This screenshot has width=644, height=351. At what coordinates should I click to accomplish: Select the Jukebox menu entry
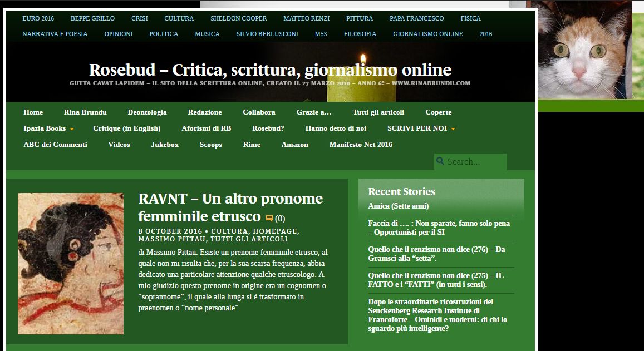coord(165,145)
